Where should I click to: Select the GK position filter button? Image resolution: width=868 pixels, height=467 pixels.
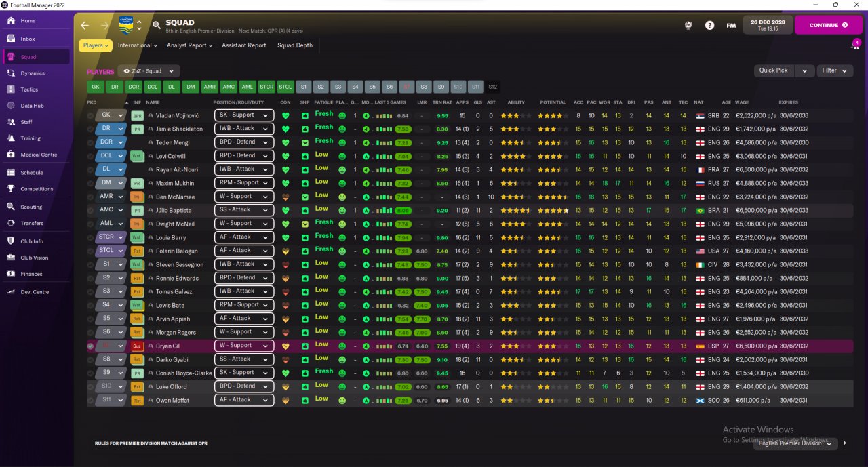(96, 87)
